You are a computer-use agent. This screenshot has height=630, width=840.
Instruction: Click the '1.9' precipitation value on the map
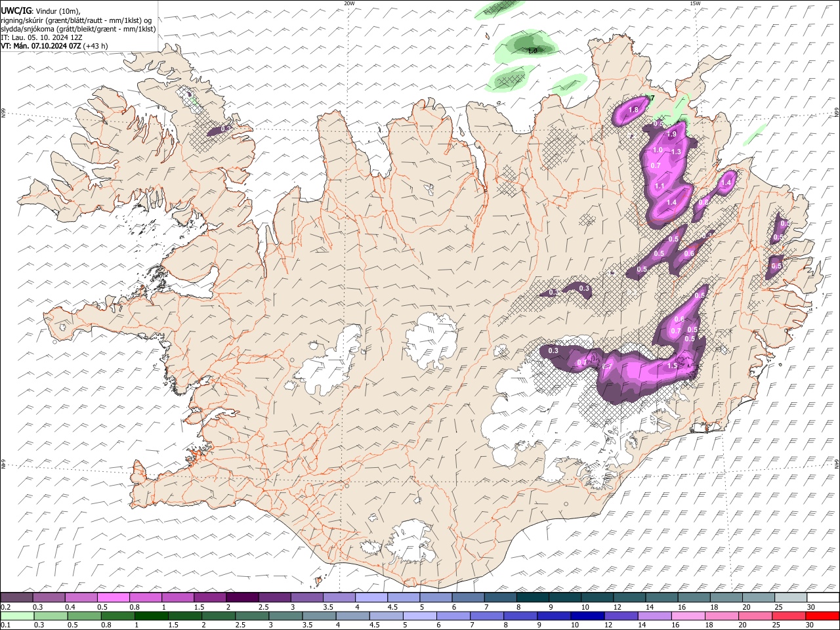pyautogui.click(x=671, y=134)
